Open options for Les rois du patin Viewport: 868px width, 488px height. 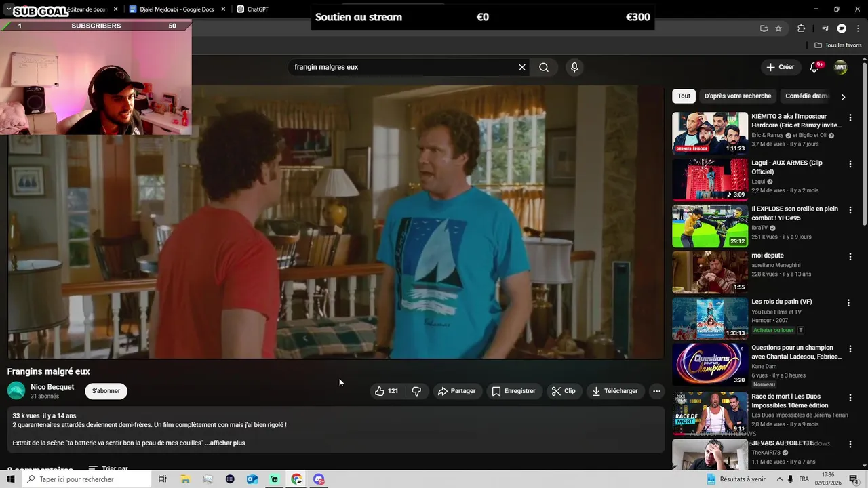[848, 303]
